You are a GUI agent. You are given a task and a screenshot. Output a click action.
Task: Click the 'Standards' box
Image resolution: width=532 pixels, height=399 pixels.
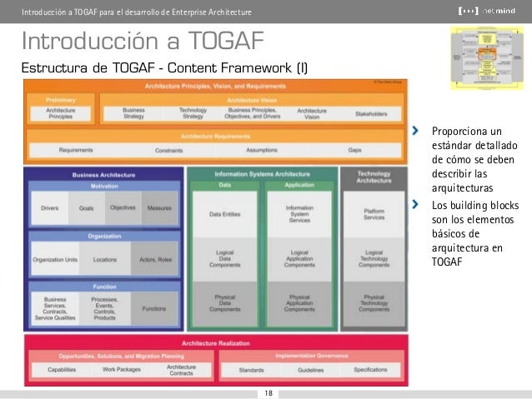tap(252, 370)
